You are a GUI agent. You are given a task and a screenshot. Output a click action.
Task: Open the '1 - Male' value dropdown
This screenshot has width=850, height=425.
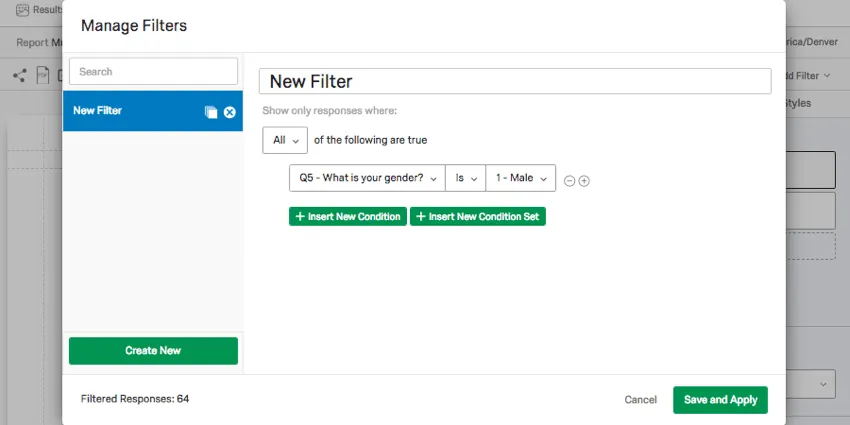pos(520,178)
